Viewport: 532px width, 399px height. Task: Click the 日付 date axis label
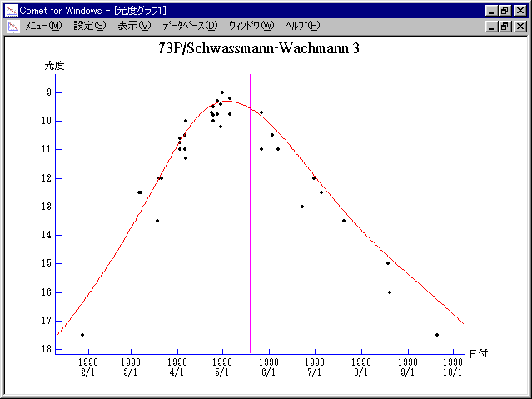click(478, 353)
